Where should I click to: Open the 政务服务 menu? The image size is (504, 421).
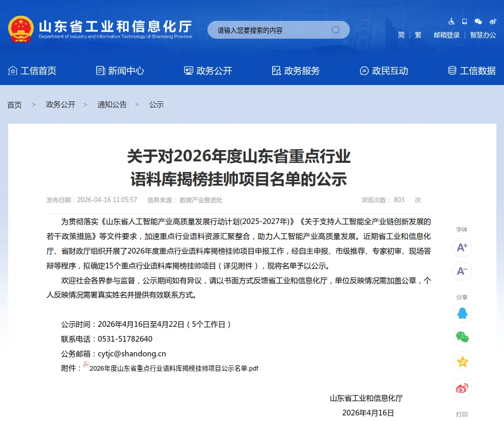pos(295,71)
